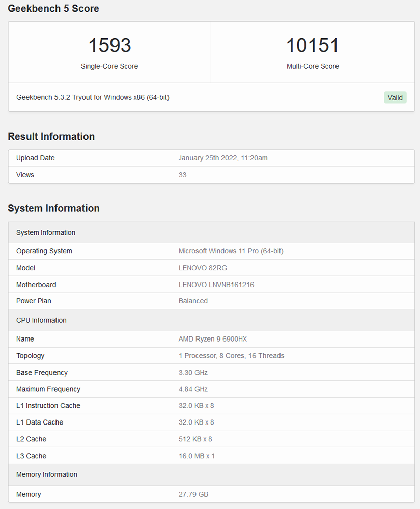Click the CPU Information section header
Viewport: 420px width, 509px height.
point(41,320)
